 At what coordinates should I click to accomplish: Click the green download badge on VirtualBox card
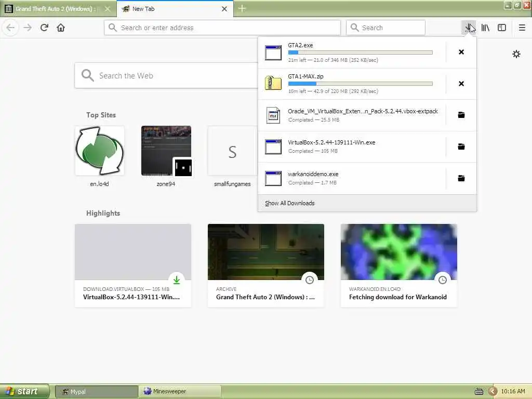click(x=177, y=280)
